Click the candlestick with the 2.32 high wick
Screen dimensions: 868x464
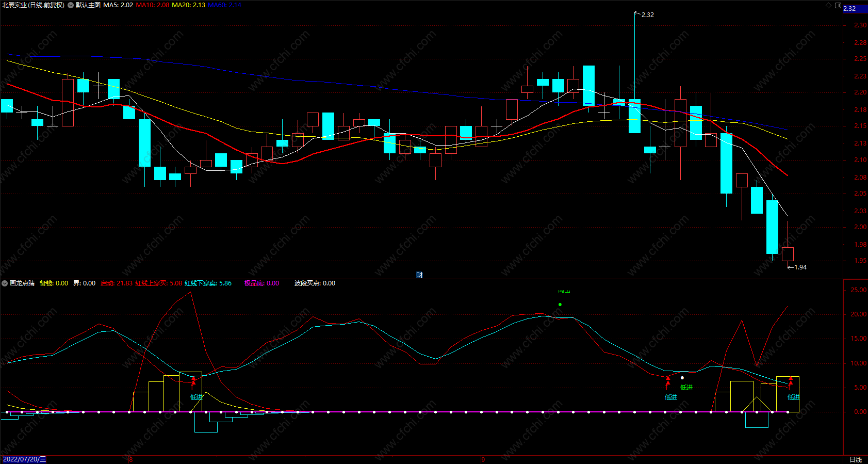click(634, 116)
